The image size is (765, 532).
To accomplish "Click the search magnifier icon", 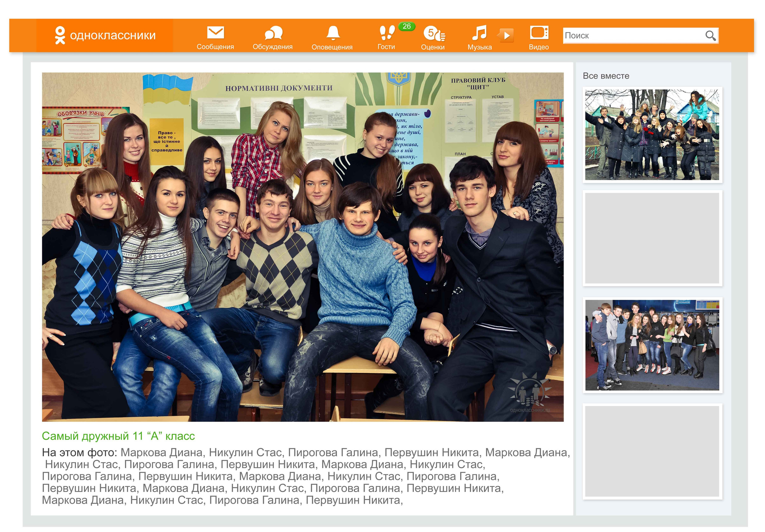I will (x=710, y=36).
